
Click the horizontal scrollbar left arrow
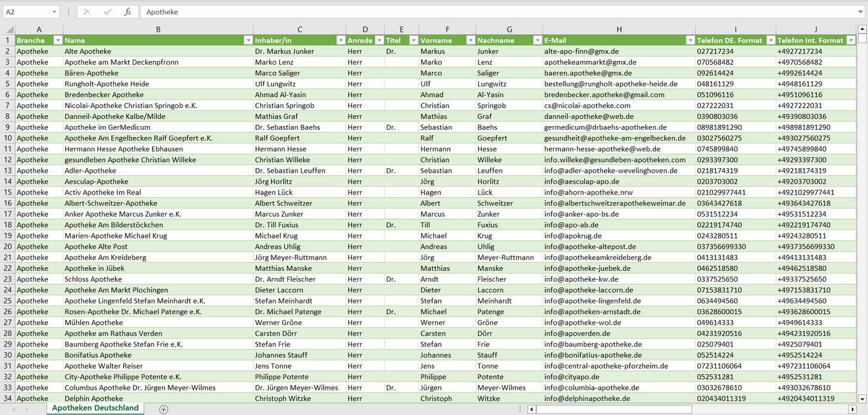[x=532, y=409]
